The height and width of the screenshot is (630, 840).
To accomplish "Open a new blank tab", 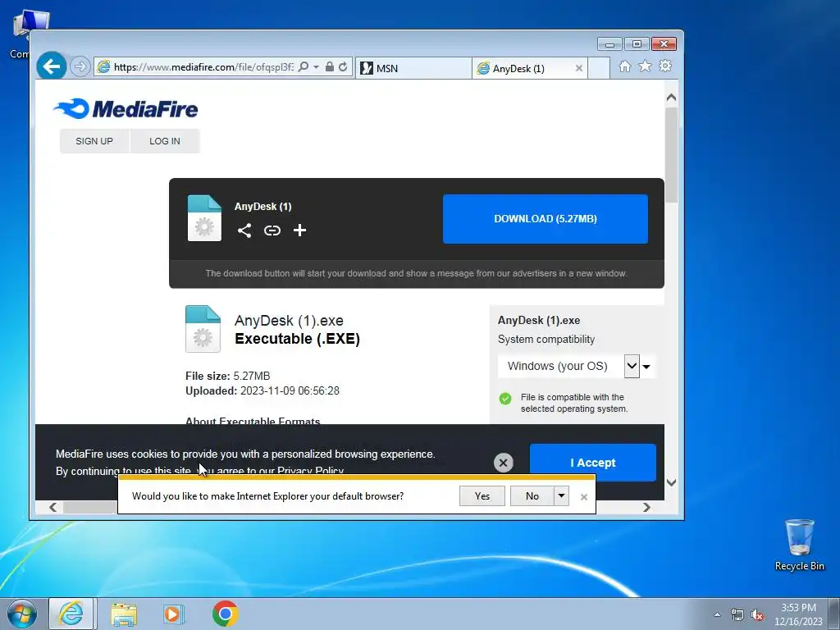I will [599, 69].
